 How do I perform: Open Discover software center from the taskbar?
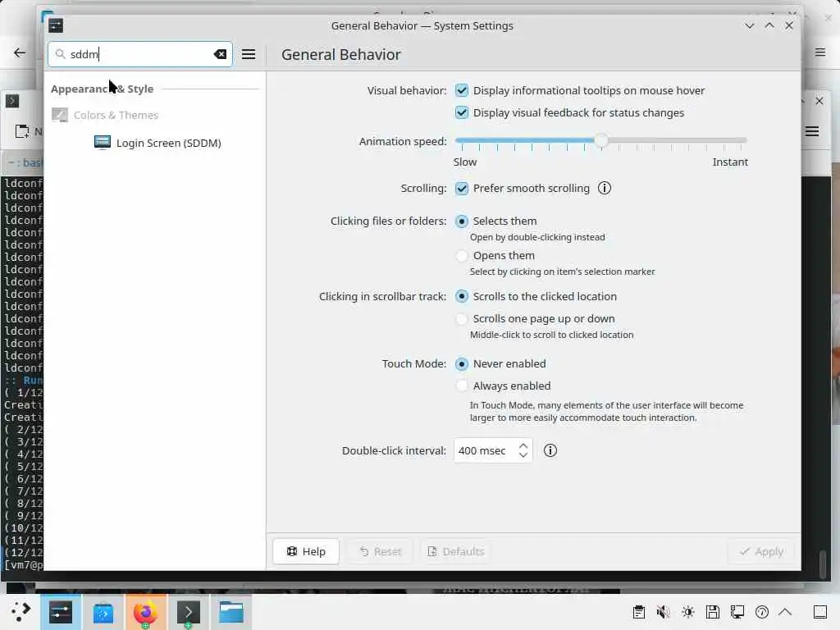coord(103,612)
